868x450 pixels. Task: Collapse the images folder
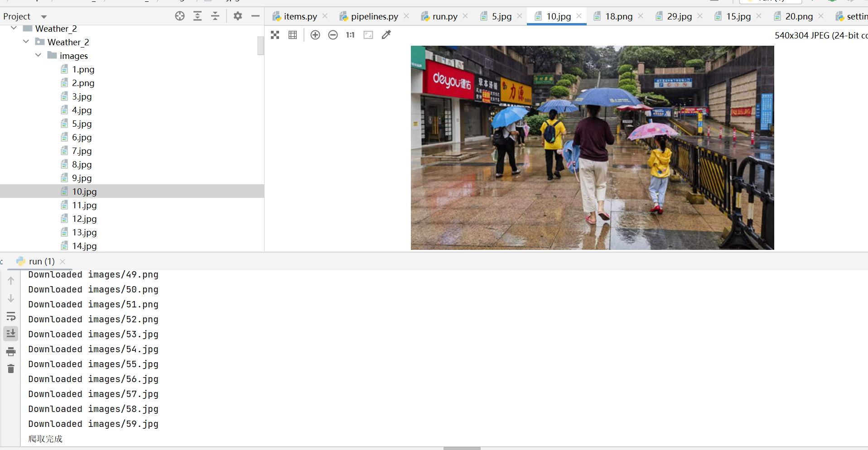(39, 55)
